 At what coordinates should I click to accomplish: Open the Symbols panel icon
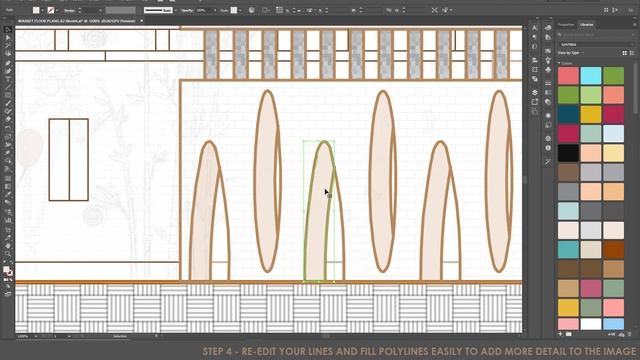pos(548,70)
